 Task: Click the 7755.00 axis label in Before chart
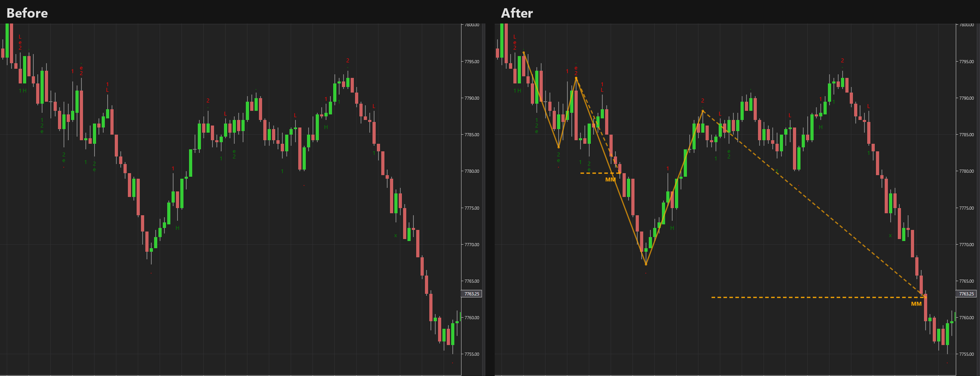pyautogui.click(x=472, y=354)
